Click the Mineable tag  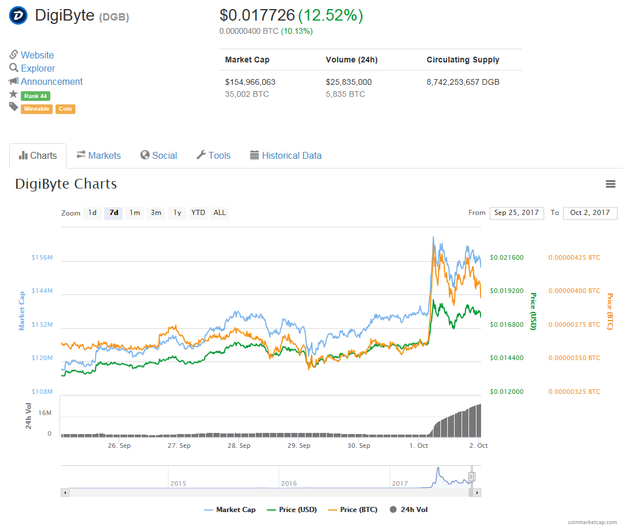[x=37, y=109]
